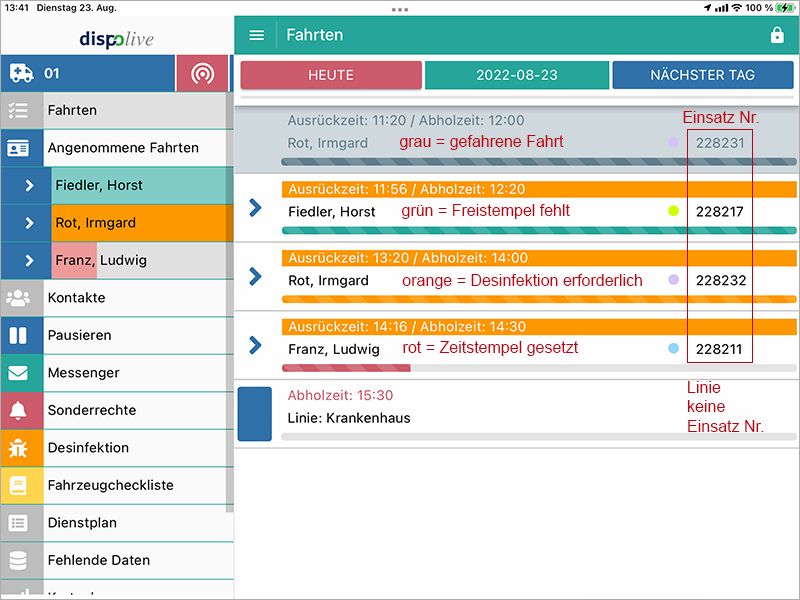Expand the Fiedler, Horst sidebar entry

point(29,185)
